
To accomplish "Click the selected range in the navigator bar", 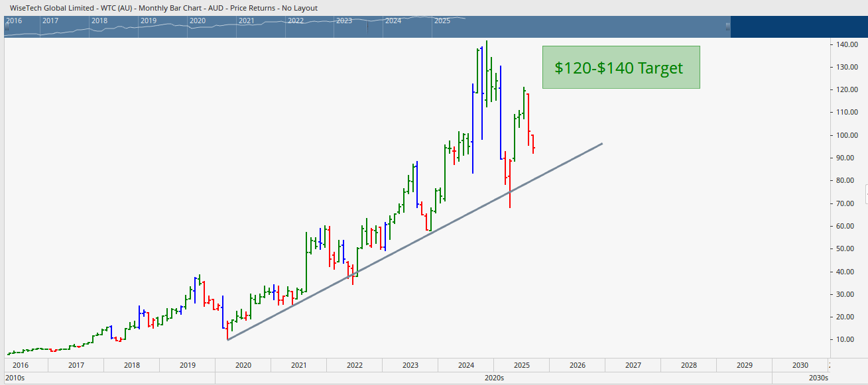I will tap(367, 27).
